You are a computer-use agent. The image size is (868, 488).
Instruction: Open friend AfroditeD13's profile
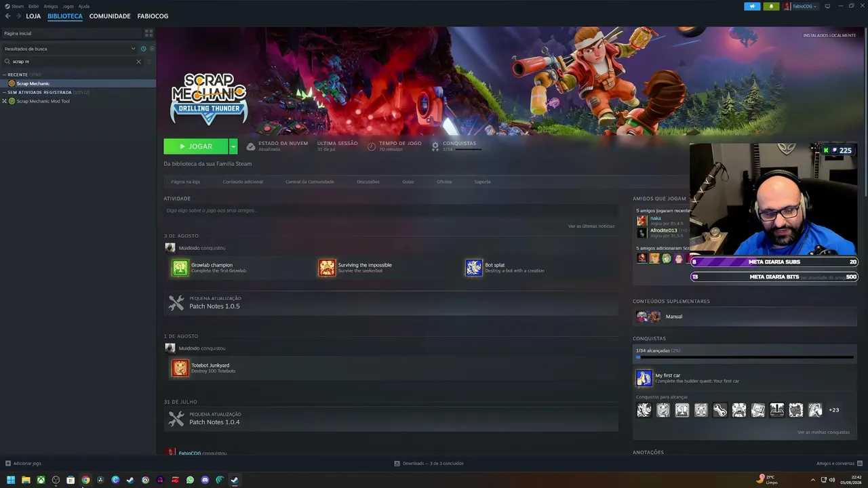(663, 230)
